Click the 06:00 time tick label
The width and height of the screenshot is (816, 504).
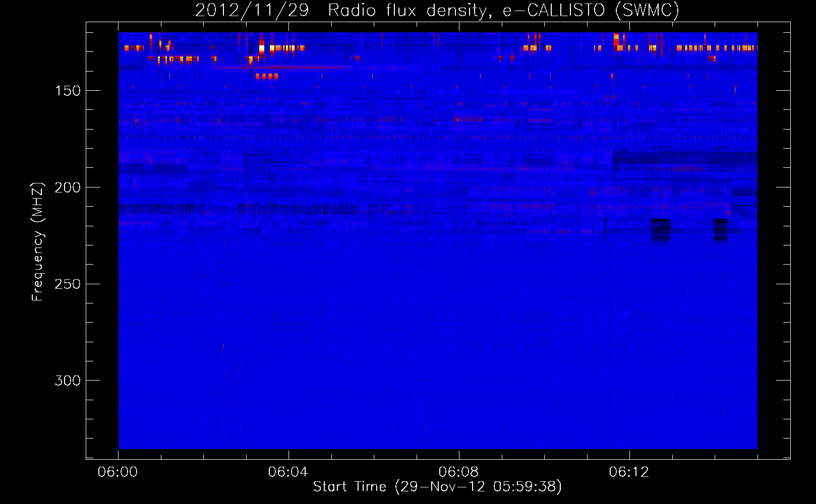click(118, 472)
